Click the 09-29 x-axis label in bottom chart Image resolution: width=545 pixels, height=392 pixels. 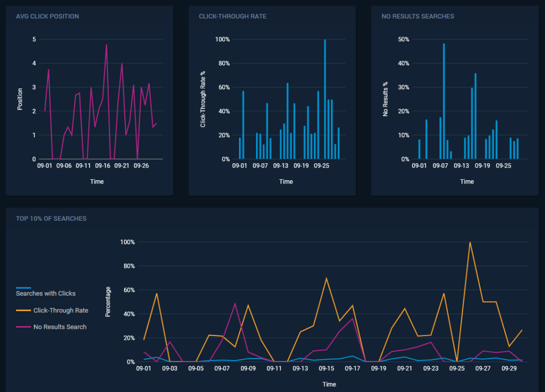click(509, 368)
